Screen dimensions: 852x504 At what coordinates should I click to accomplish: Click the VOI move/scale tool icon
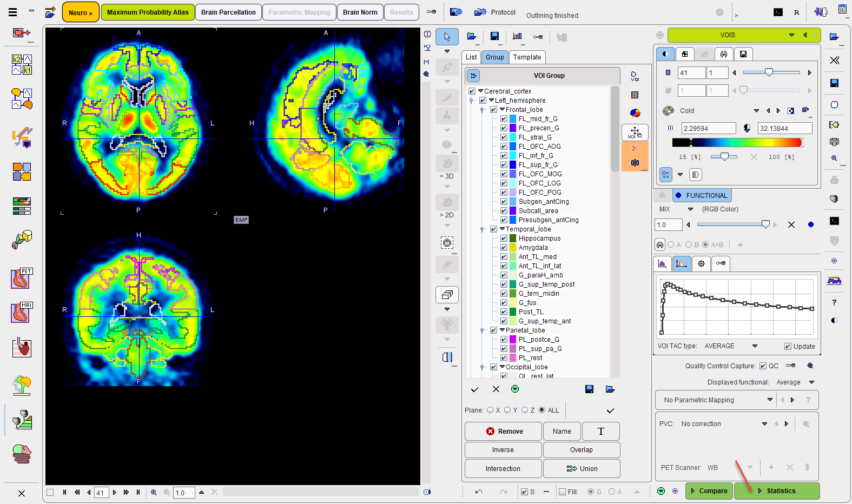click(635, 132)
